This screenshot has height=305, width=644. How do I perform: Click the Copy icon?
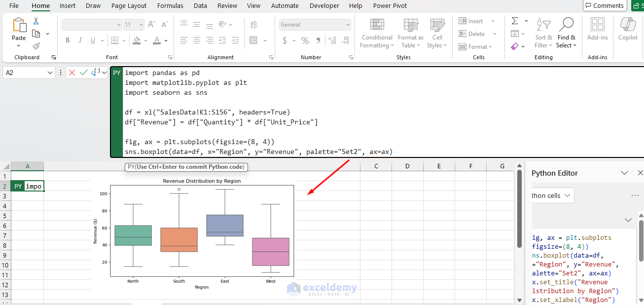[36, 34]
